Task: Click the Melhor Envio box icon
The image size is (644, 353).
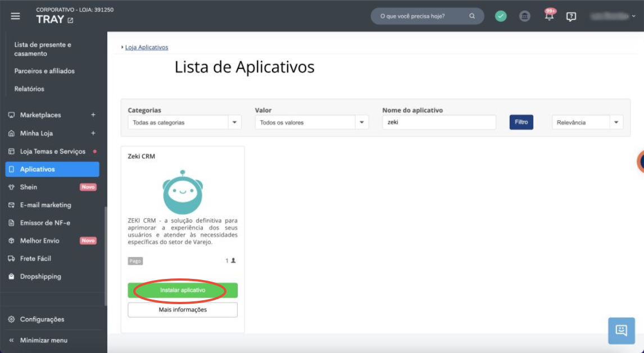Action: (11, 241)
